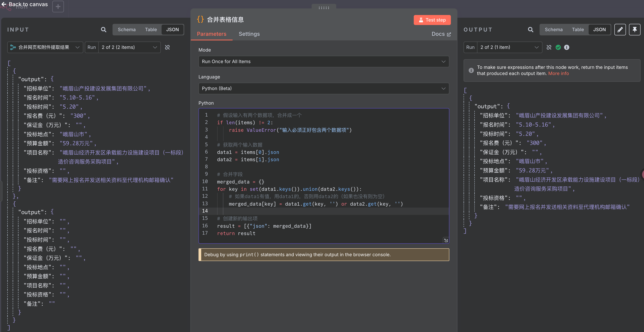Open the Settings tab

pos(249,34)
